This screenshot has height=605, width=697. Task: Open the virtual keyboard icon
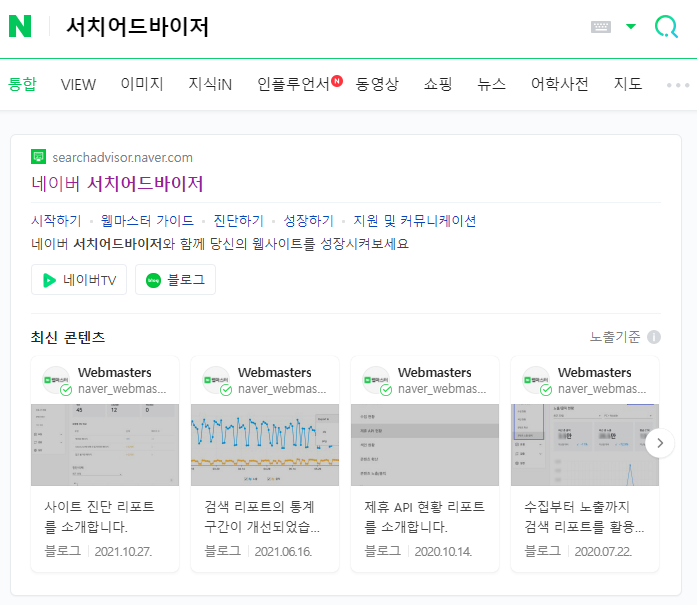(x=601, y=27)
